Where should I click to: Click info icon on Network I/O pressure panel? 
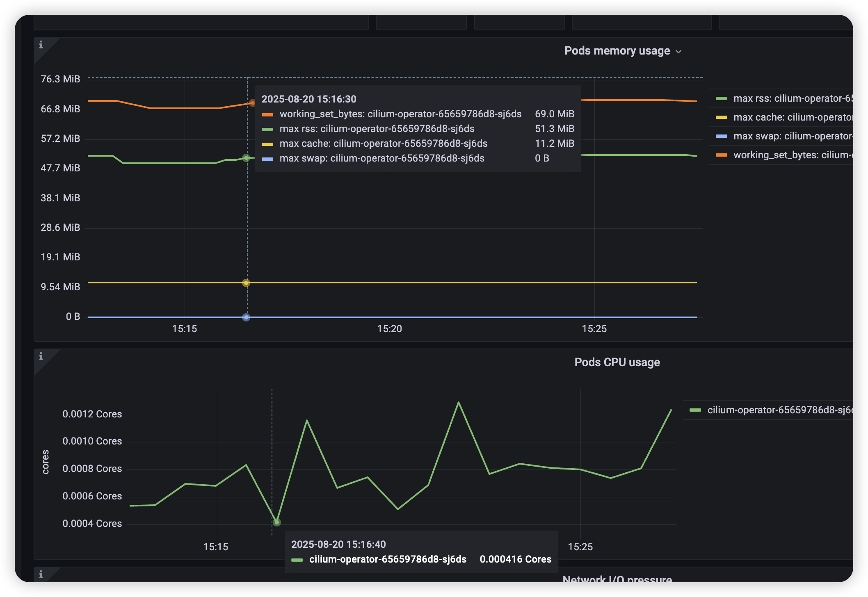pos(41,574)
